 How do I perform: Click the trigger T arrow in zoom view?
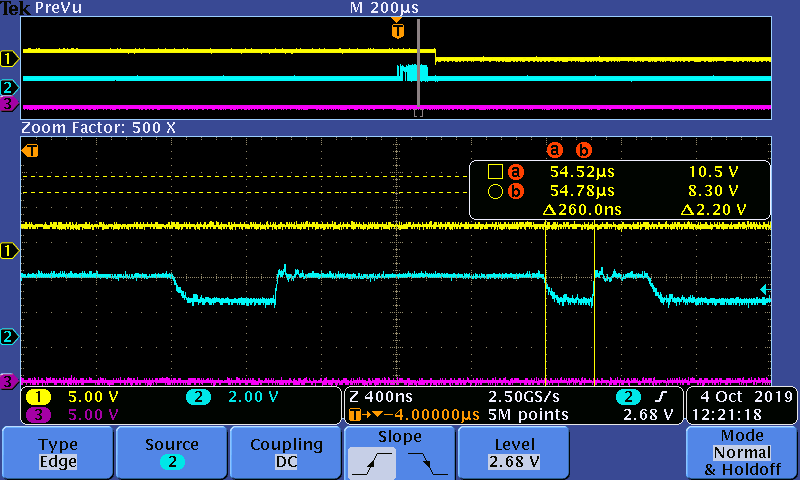(x=30, y=151)
